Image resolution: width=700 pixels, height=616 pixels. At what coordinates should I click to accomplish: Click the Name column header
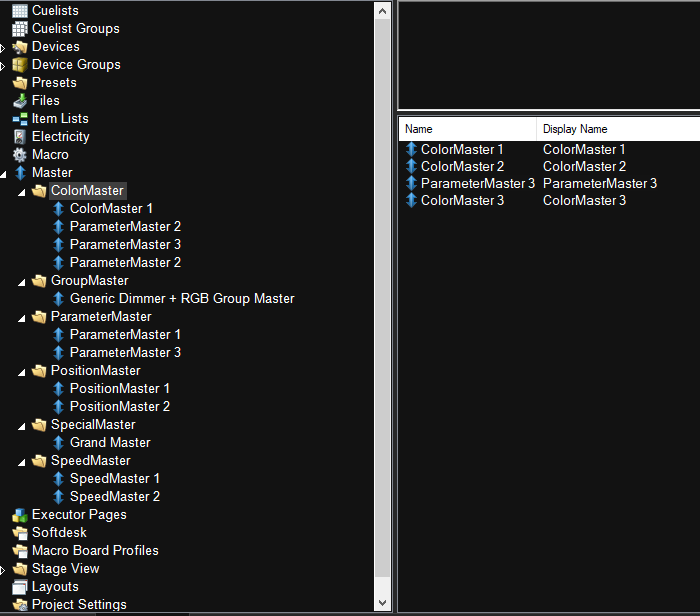tap(419, 129)
